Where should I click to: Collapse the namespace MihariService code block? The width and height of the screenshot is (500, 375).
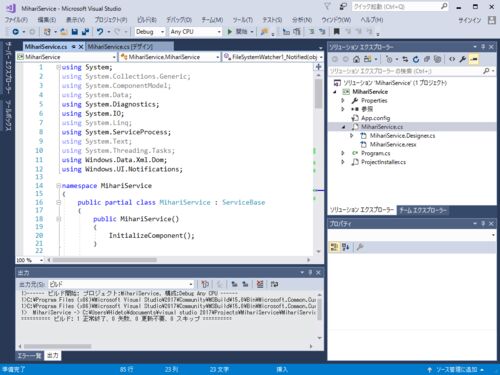pos(58,186)
